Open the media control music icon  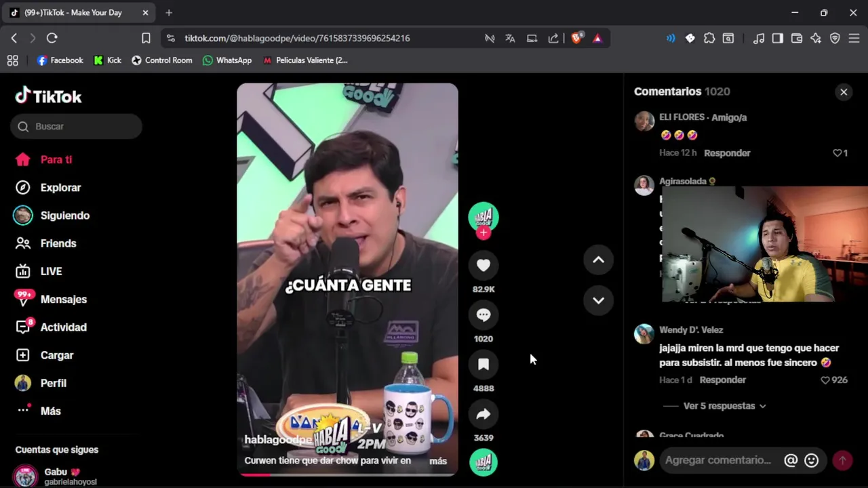pos(759,38)
